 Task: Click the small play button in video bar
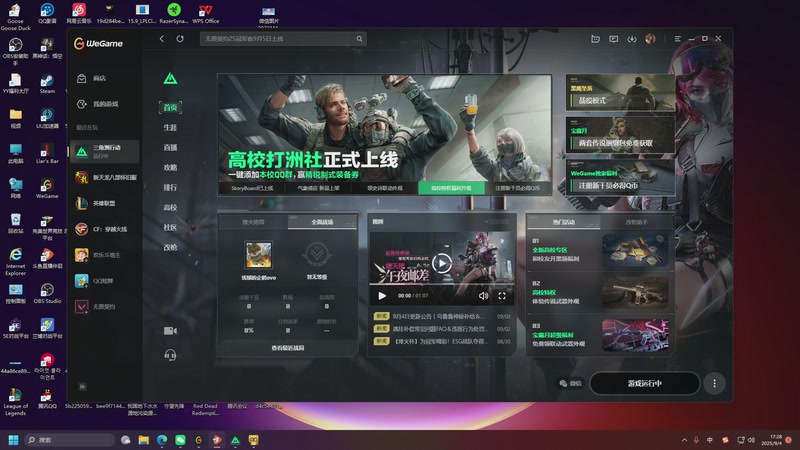click(x=382, y=296)
